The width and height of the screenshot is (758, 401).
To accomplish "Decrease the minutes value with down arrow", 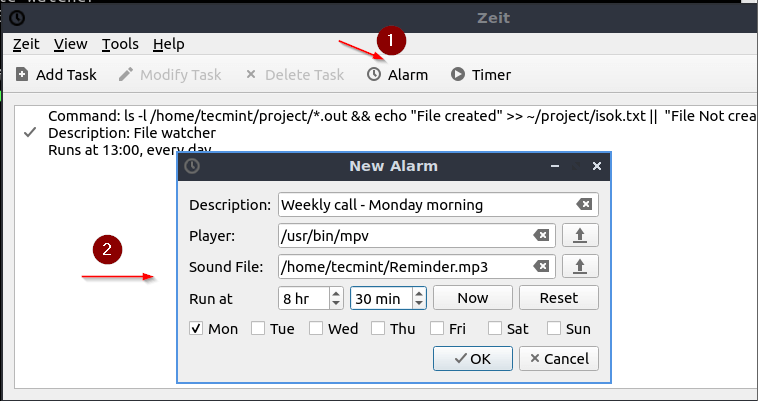I will point(419,304).
